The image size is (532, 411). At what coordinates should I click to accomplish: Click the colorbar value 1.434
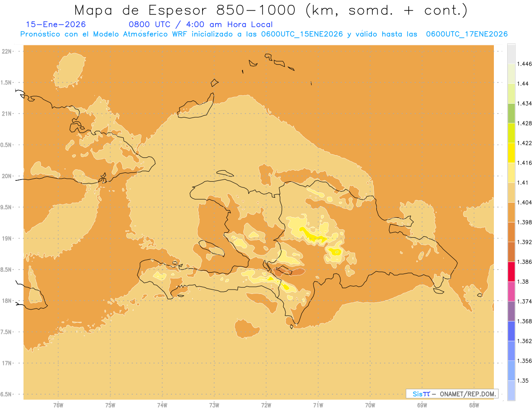(524, 103)
